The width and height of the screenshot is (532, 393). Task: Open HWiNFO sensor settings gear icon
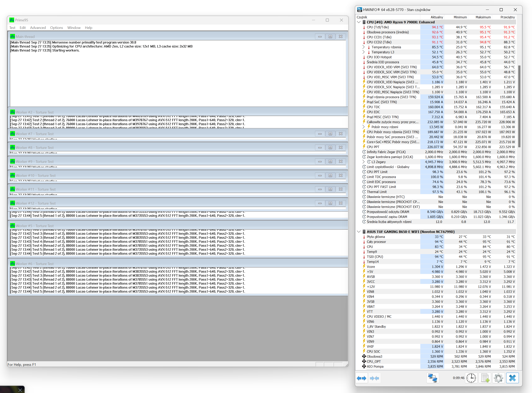pyautogui.click(x=498, y=378)
